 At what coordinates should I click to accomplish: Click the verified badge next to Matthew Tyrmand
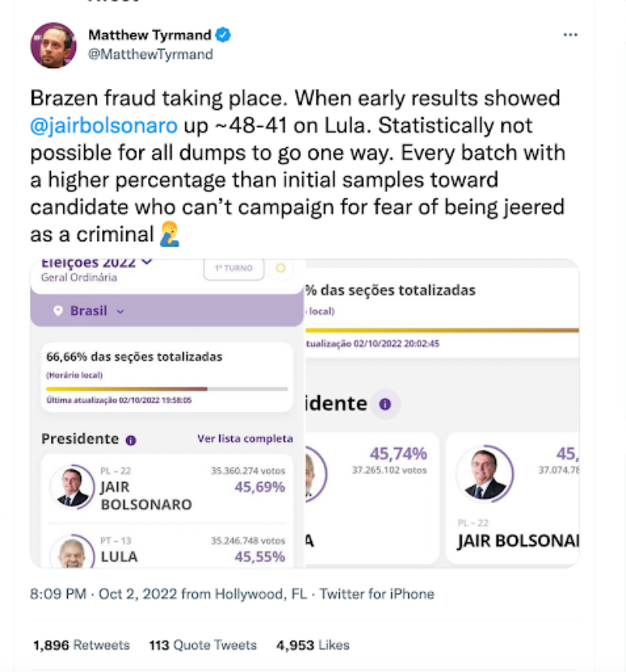[x=223, y=35]
